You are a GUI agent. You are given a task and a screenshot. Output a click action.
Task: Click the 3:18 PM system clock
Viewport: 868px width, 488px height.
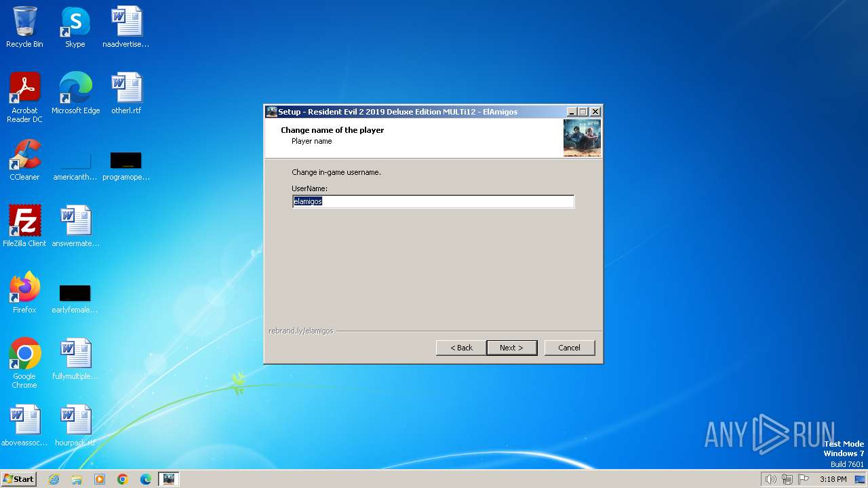pos(833,479)
